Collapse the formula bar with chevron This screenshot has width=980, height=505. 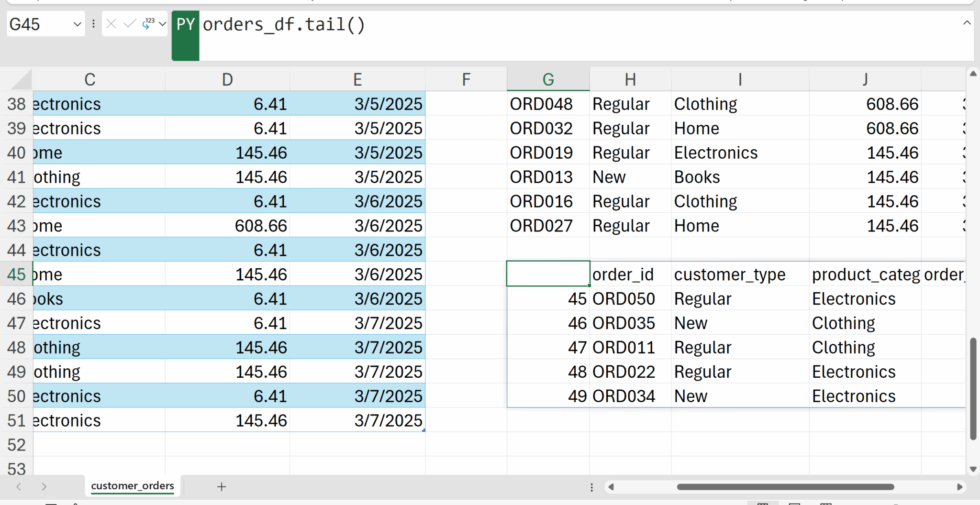(x=967, y=23)
